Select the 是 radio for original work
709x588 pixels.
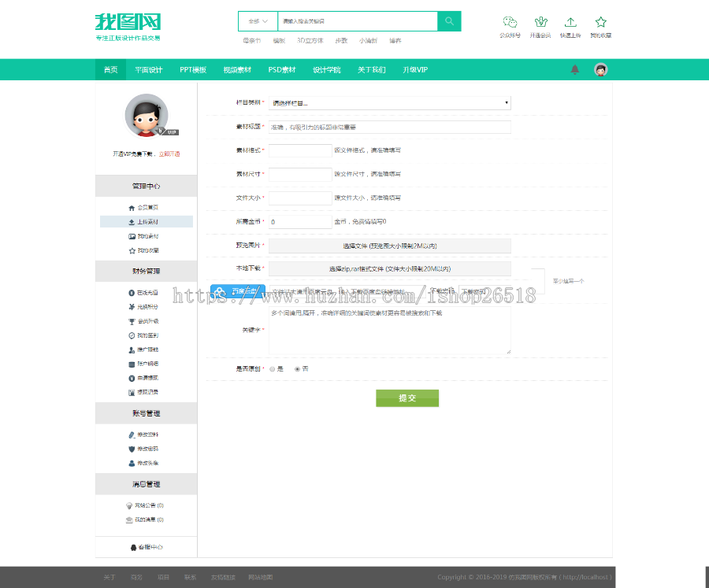point(272,368)
